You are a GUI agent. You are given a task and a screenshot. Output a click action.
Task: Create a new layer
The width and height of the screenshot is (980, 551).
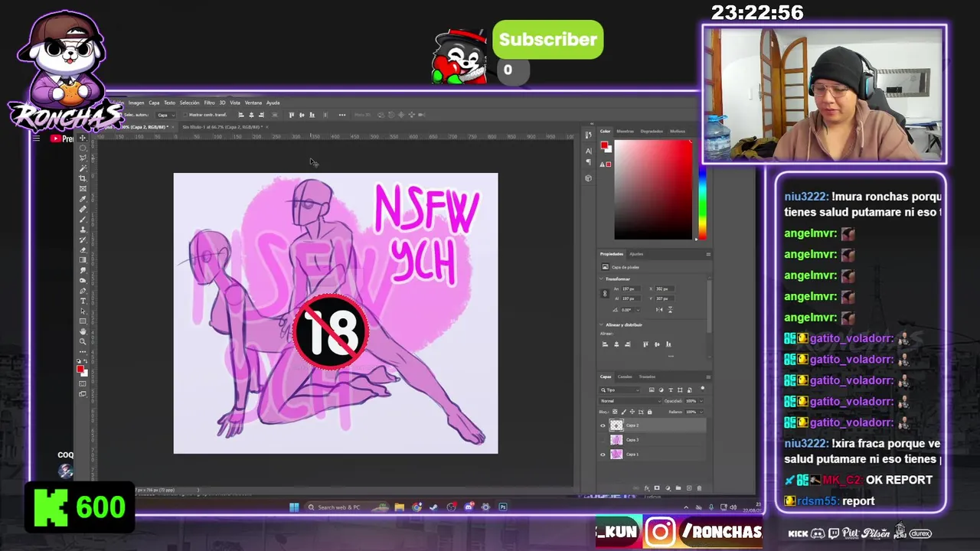(689, 488)
